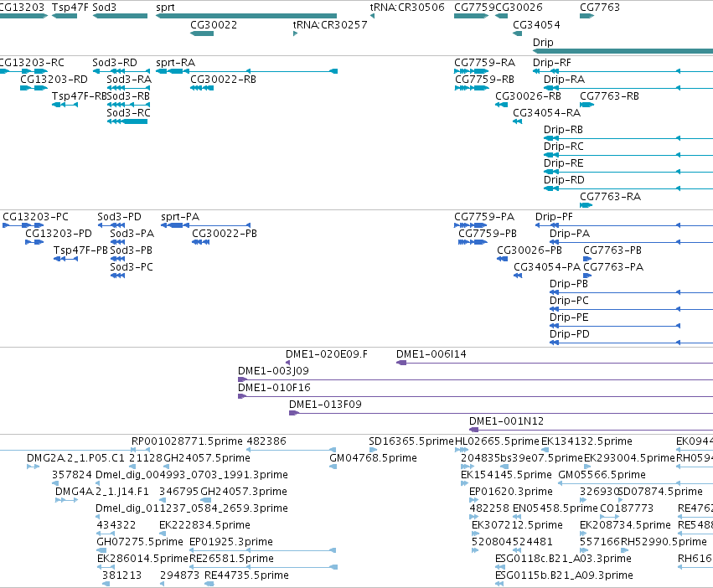The image size is (713, 588).
Task: Click the DME1-010F16 clone label
Action: [x=274, y=388]
